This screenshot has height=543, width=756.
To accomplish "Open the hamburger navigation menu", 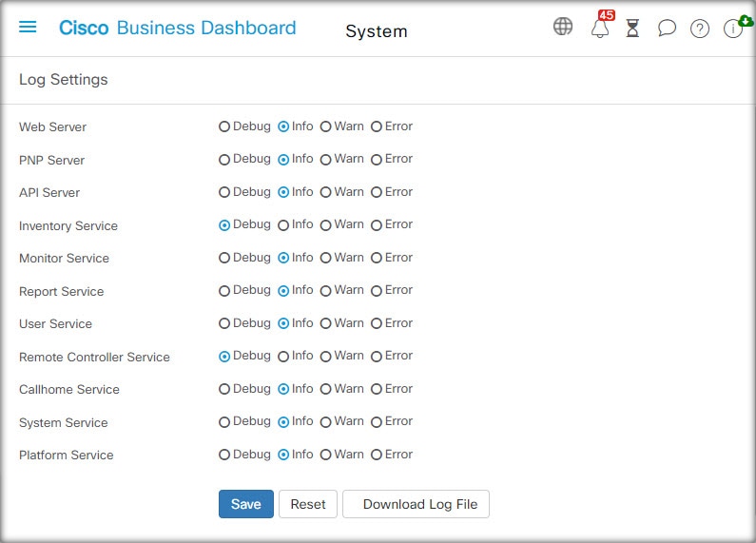I will click(x=28, y=27).
